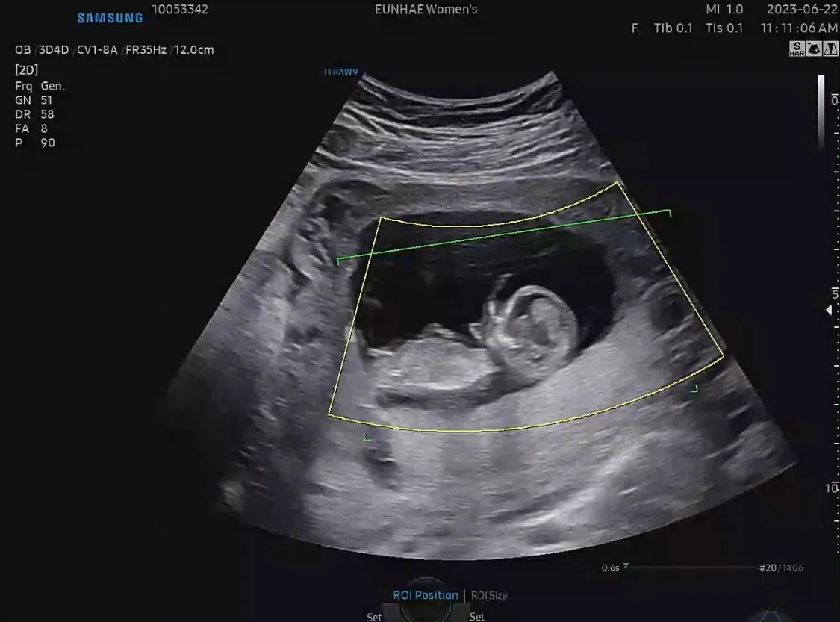Click the TIb 0.1 value

pos(673,28)
